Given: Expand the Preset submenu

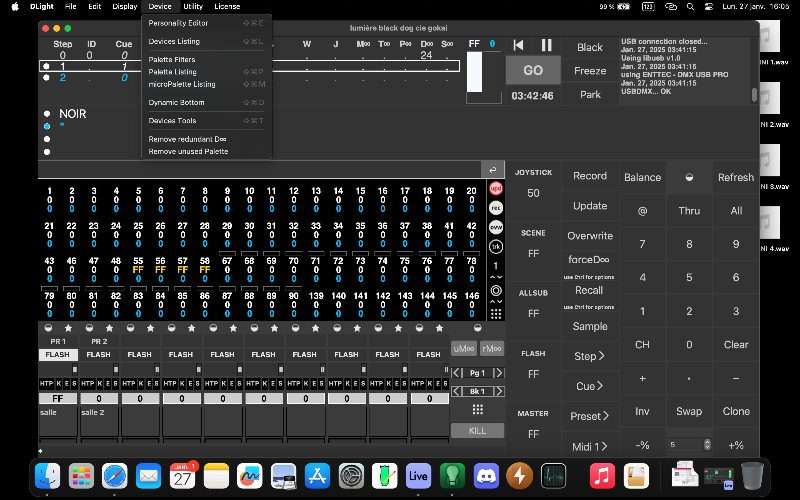Looking at the screenshot, I should click(589, 416).
